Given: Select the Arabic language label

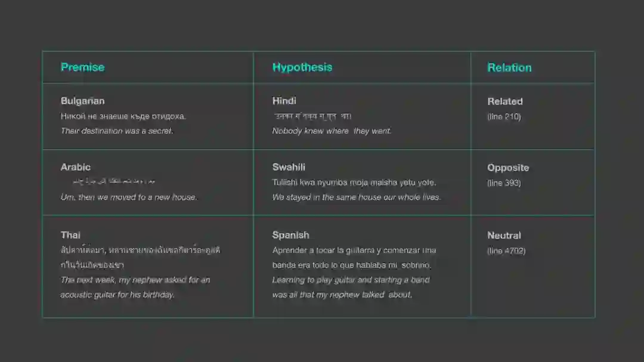Looking at the screenshot, I should click(76, 167).
